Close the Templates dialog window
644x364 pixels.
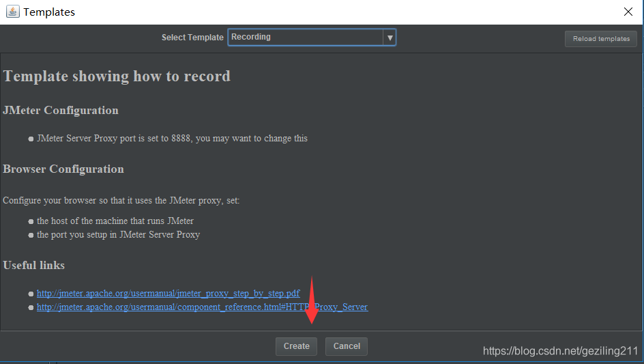pyautogui.click(x=628, y=12)
